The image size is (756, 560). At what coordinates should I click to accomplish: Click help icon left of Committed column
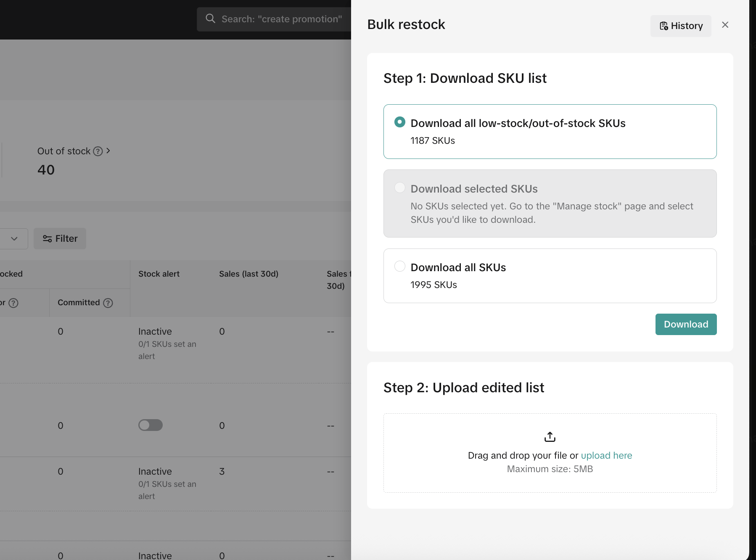click(x=13, y=303)
